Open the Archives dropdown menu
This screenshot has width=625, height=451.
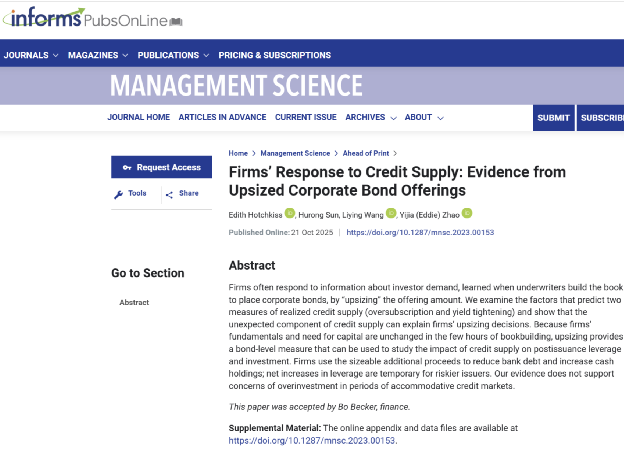(370, 117)
